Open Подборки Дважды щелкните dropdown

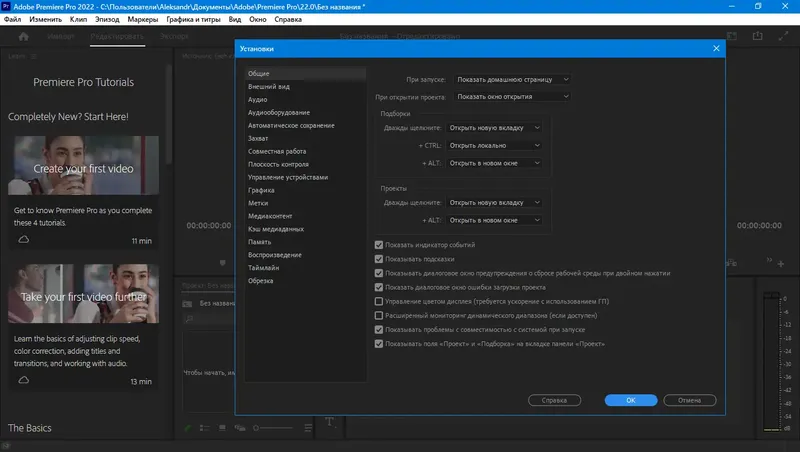point(494,128)
